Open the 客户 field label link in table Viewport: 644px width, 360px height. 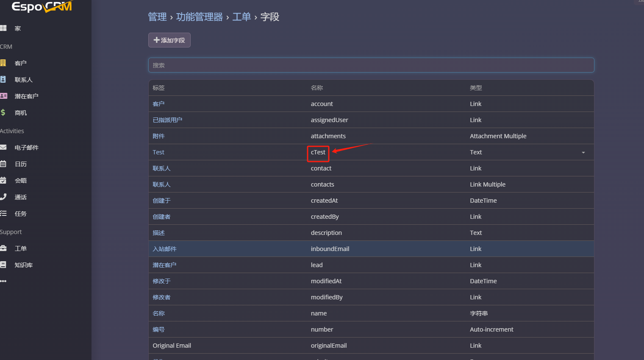pos(158,104)
